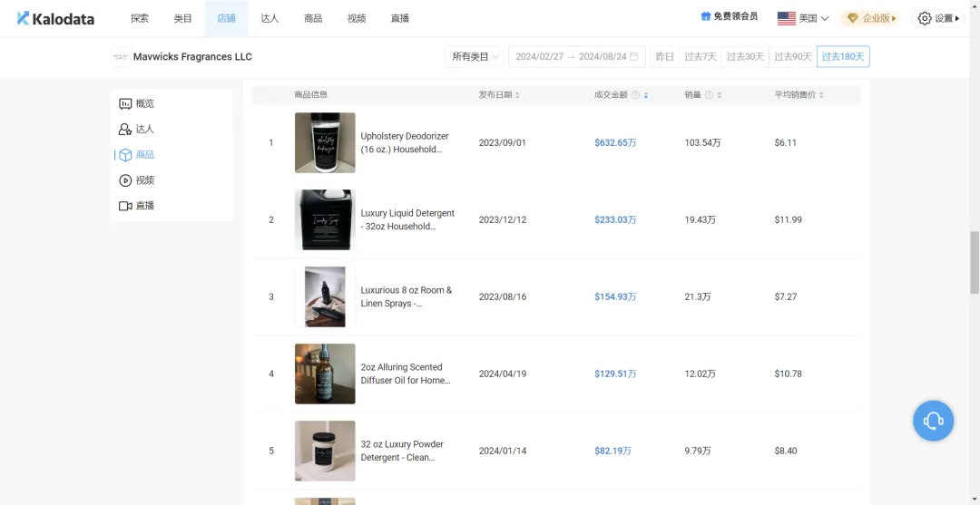The width and height of the screenshot is (980, 505).
Task: Open sidebar 视频 section
Action: coord(137,180)
